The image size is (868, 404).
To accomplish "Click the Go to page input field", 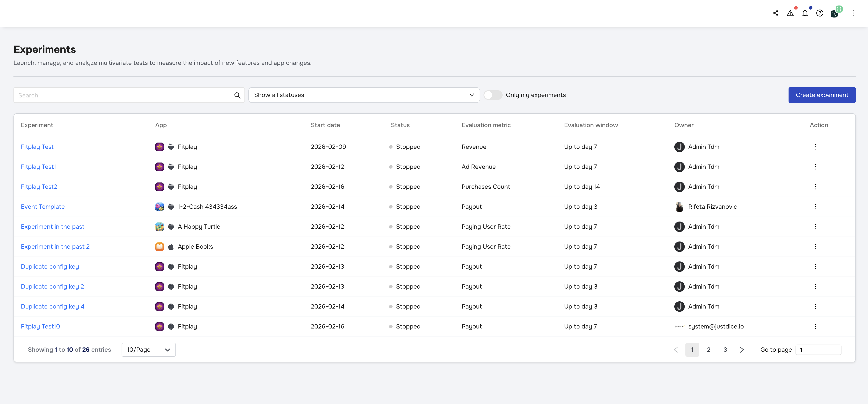I will (818, 350).
